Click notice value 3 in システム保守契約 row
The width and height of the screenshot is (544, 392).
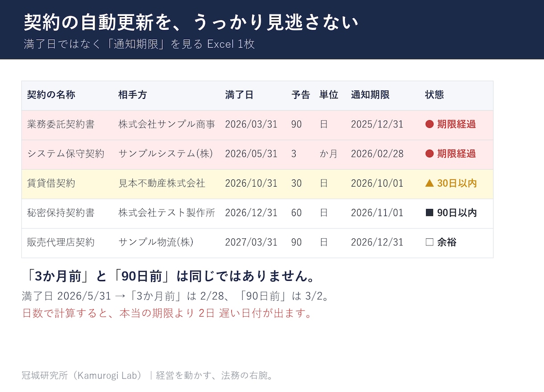[294, 154]
